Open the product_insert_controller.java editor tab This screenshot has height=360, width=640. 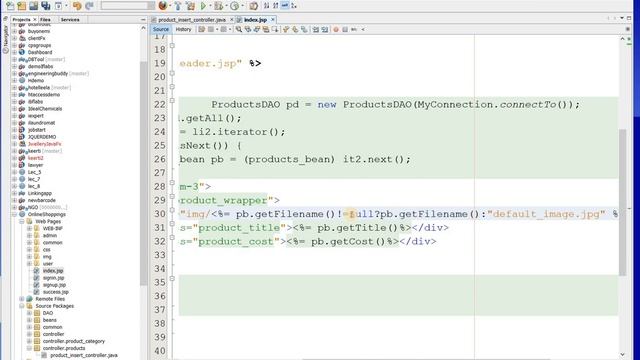pyautogui.click(x=192, y=20)
